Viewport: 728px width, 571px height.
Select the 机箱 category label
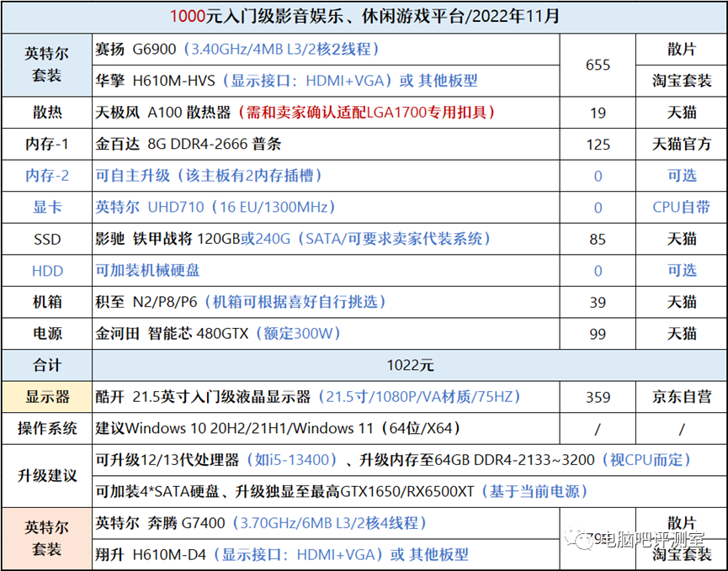47,302
